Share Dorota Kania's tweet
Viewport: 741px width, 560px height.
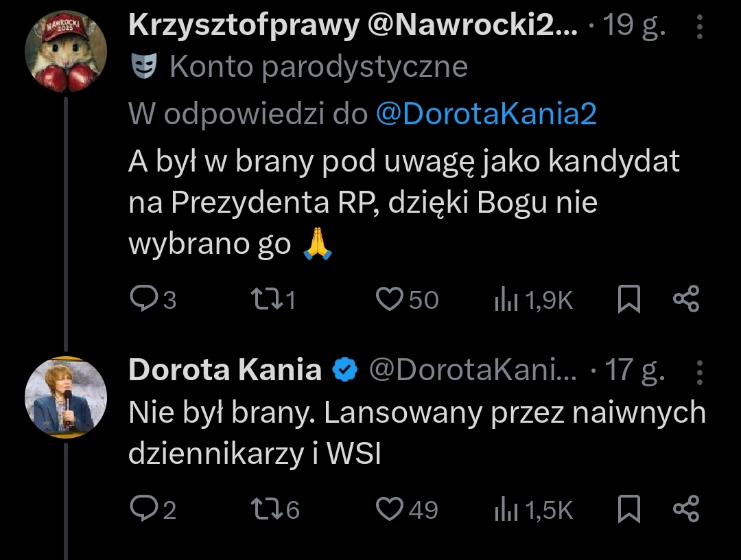click(x=685, y=509)
